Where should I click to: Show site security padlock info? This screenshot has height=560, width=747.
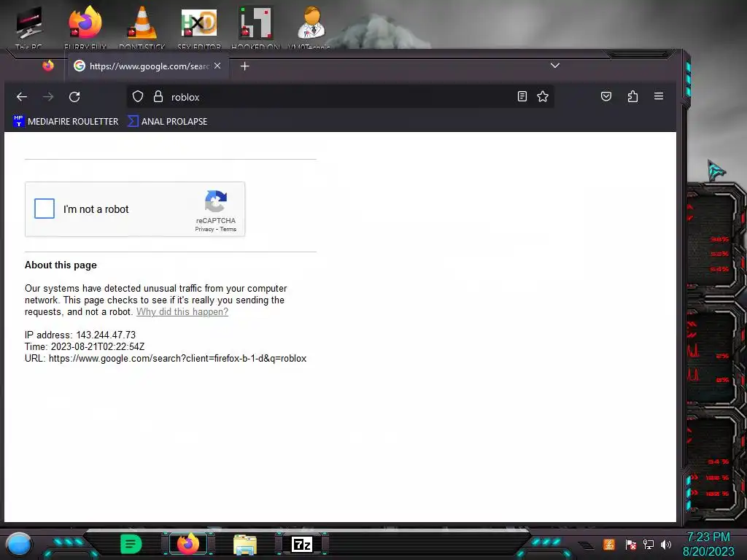[x=158, y=97]
